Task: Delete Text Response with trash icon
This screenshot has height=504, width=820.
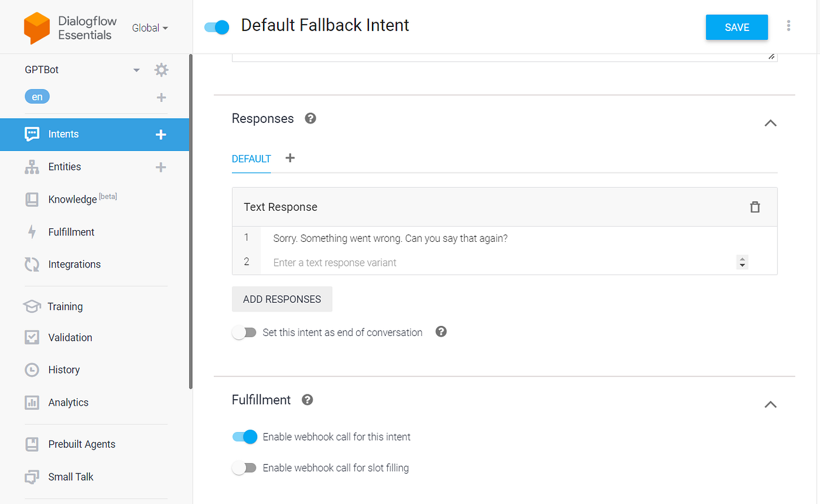Action: point(755,207)
